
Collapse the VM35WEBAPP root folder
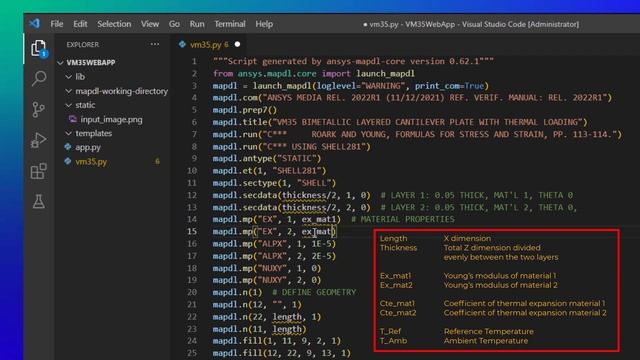[x=60, y=62]
